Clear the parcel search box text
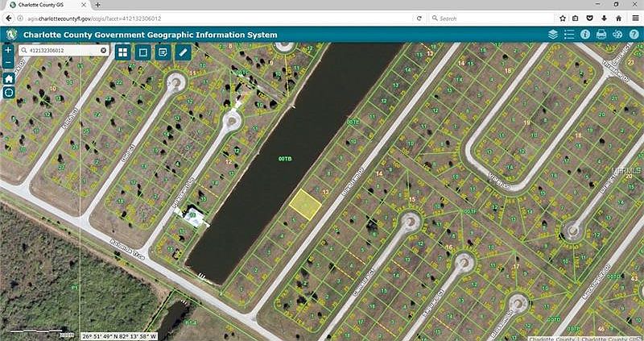 pyautogui.click(x=103, y=50)
